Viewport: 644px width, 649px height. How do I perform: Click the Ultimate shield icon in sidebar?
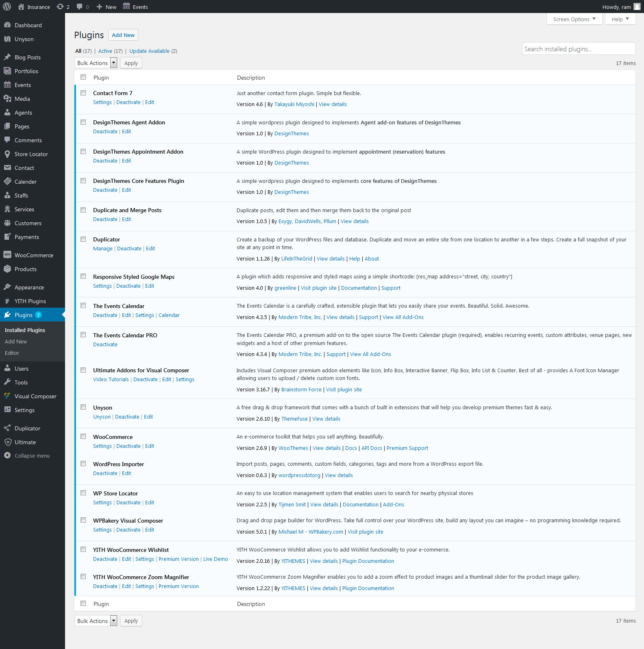(x=7, y=442)
